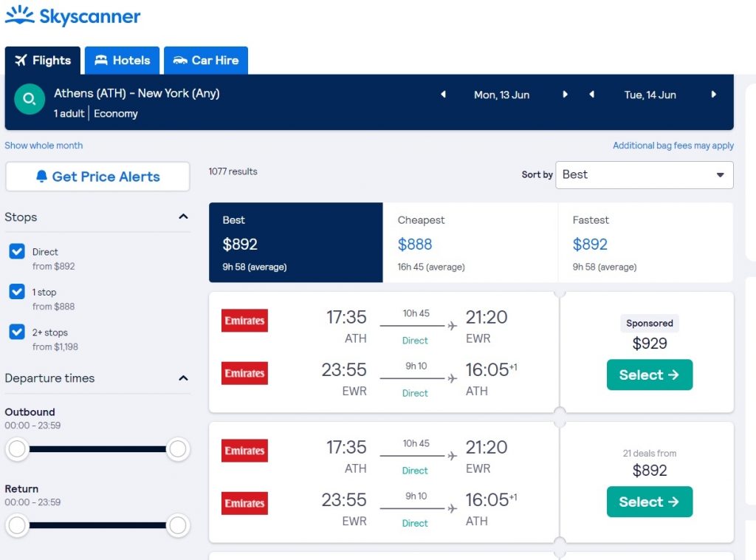Viewport: 756px width, 560px height.
Task: Uncheck the Direct stops checkbox
Action: pyautogui.click(x=17, y=251)
